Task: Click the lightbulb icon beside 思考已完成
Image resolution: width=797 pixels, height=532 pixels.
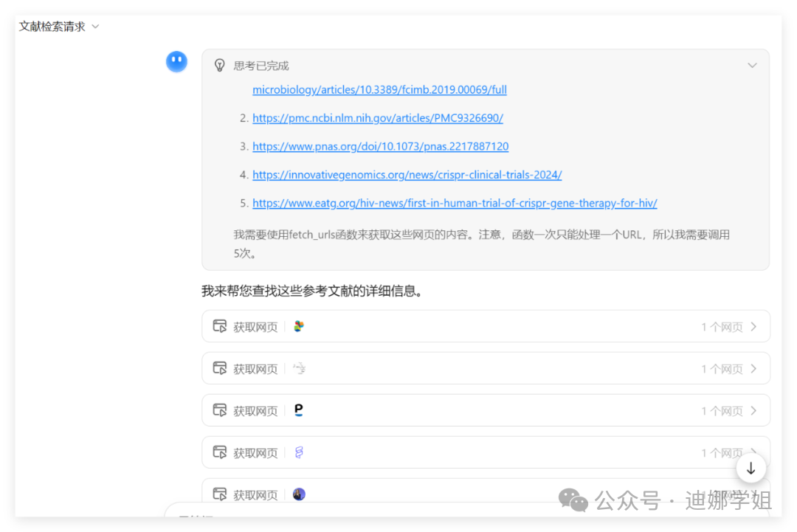Action: pos(220,65)
